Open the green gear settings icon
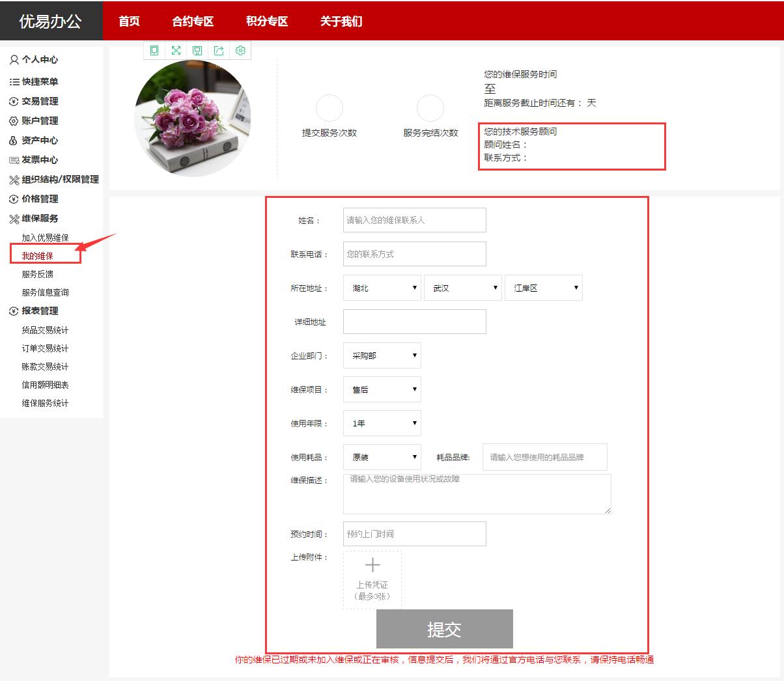The height and width of the screenshot is (681, 784). pyautogui.click(x=240, y=50)
